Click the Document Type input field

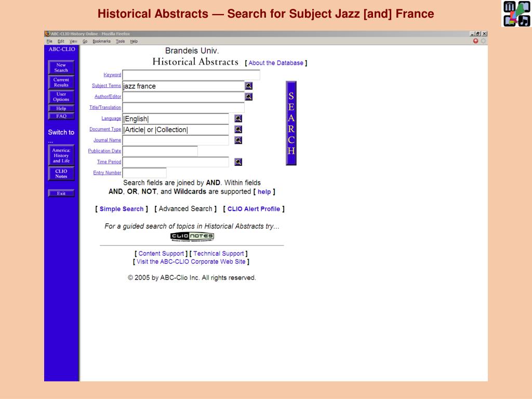pyautogui.click(x=176, y=129)
